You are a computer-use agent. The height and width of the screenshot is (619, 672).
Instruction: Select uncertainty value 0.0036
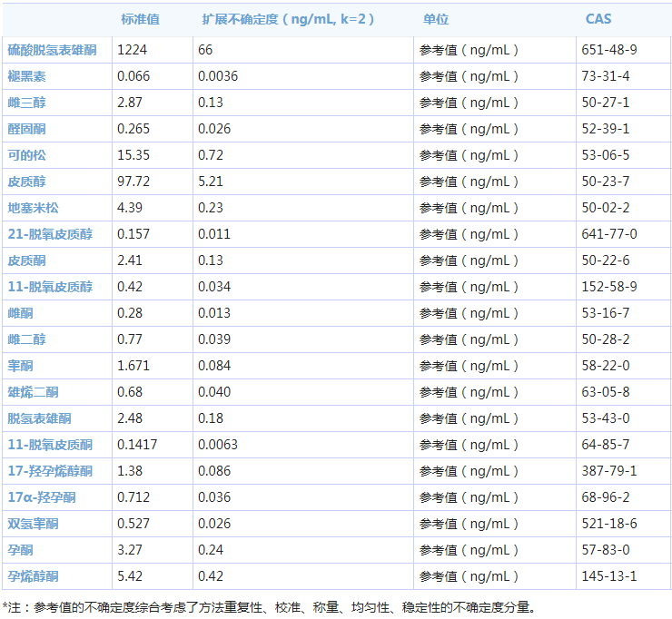tap(218, 76)
